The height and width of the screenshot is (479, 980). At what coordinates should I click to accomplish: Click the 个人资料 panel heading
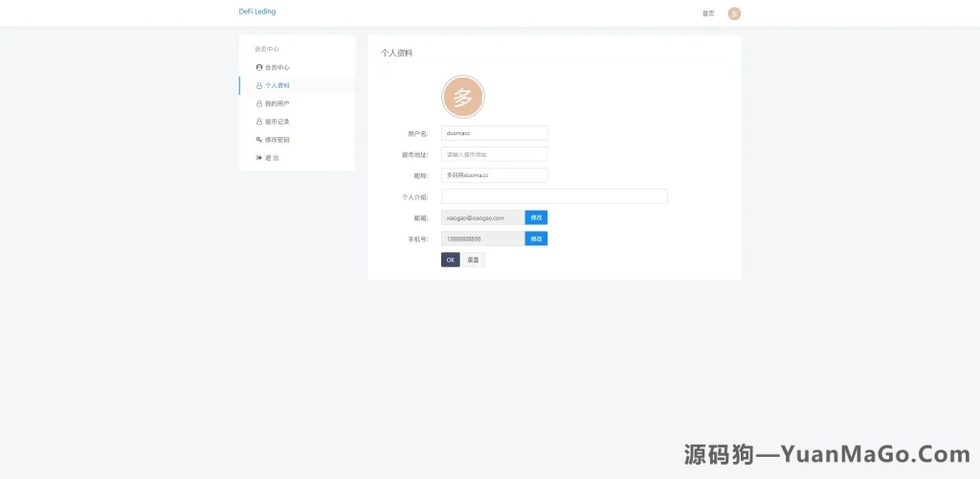point(397,54)
